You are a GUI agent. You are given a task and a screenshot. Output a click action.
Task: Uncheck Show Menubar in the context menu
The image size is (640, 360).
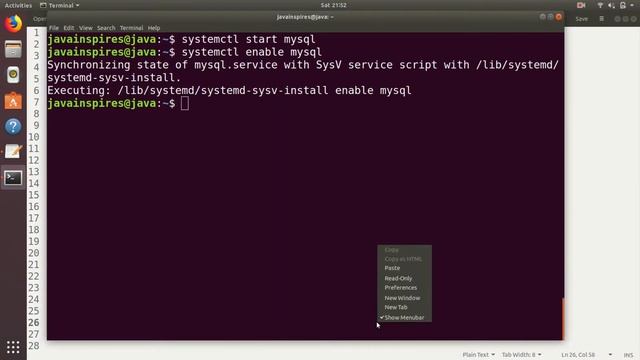point(404,318)
